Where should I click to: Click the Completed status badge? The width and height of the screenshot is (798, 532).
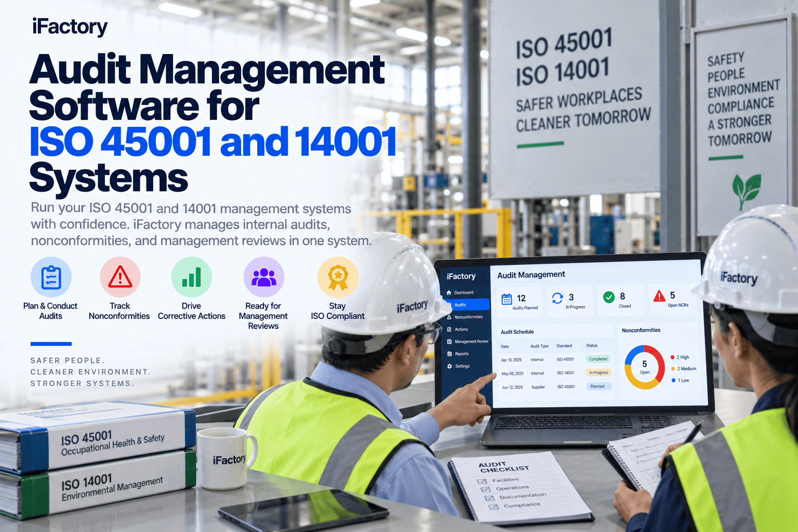pos(598,359)
